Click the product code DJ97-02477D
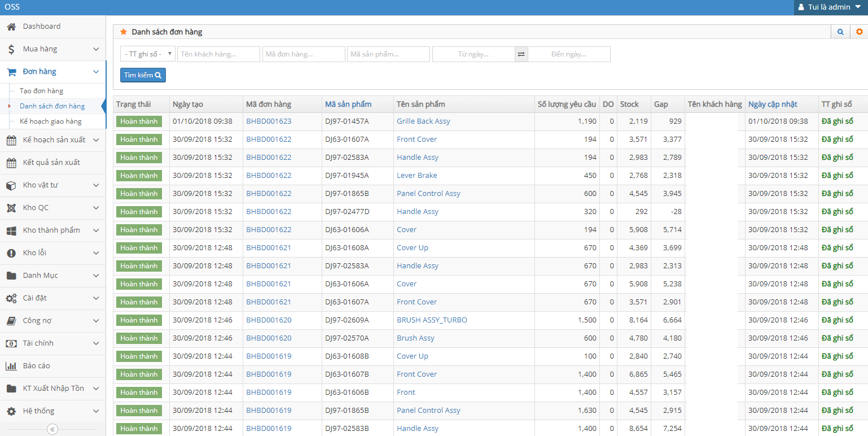 click(x=347, y=212)
